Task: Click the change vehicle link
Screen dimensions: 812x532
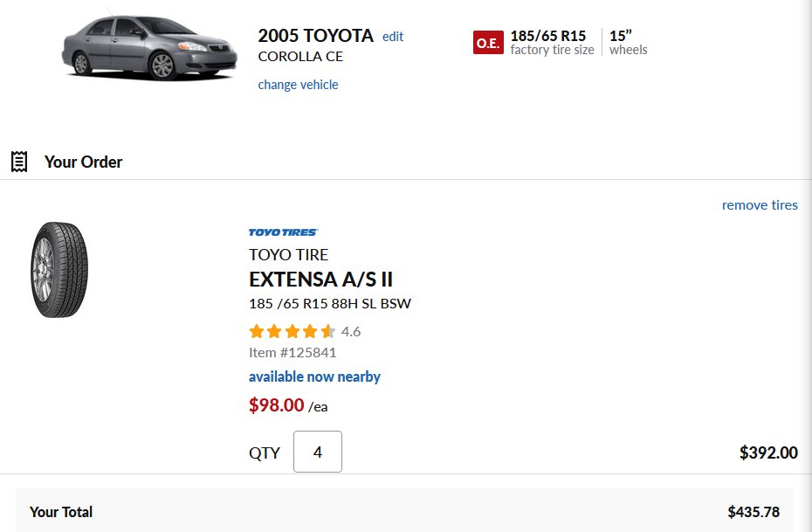Action: point(298,85)
